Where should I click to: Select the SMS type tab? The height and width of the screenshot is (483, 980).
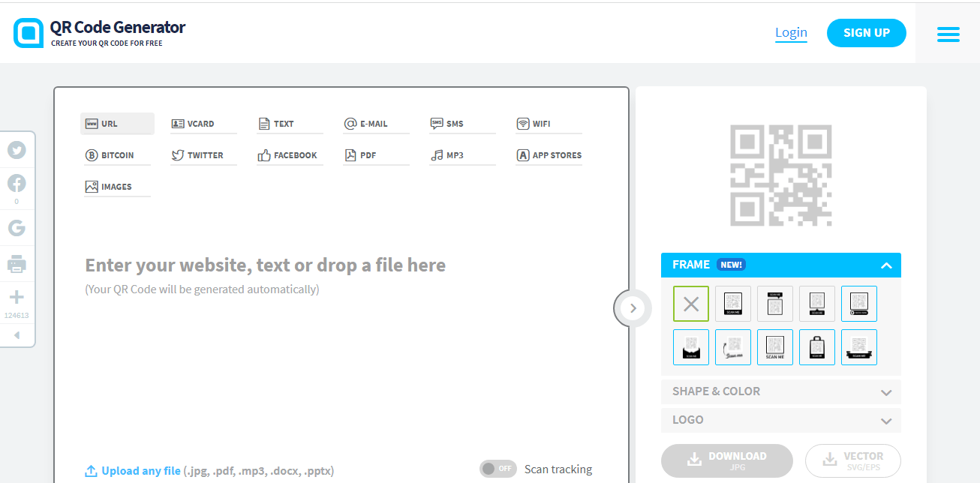(462, 124)
